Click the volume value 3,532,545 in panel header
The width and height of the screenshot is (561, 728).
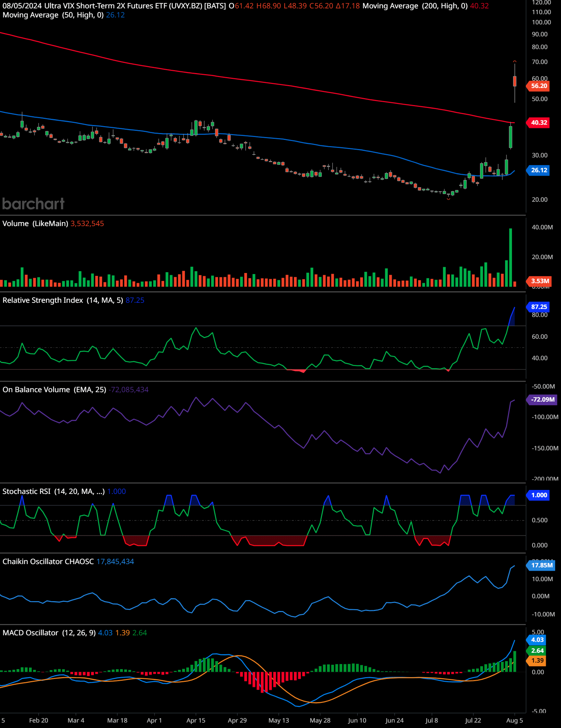[87, 224]
